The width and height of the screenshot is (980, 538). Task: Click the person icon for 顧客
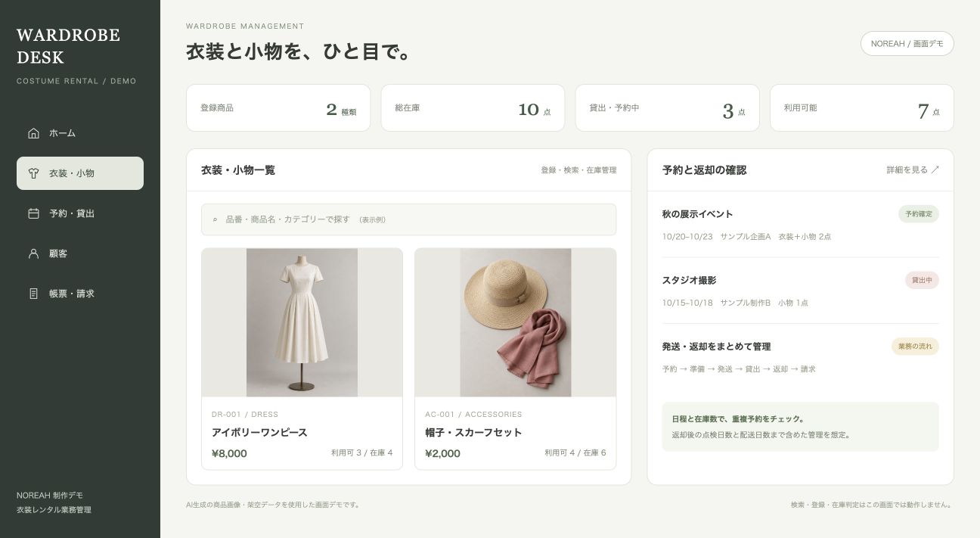point(33,253)
